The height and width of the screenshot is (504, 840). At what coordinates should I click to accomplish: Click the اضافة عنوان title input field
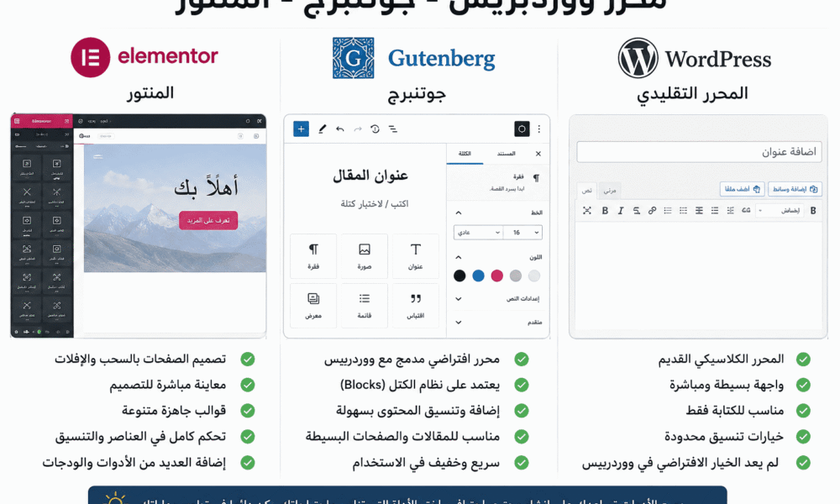[699, 152]
